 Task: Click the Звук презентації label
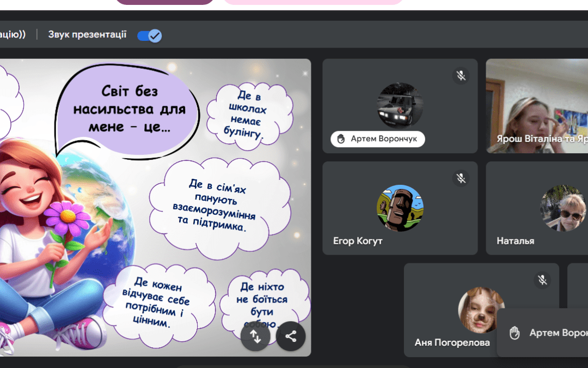point(87,34)
